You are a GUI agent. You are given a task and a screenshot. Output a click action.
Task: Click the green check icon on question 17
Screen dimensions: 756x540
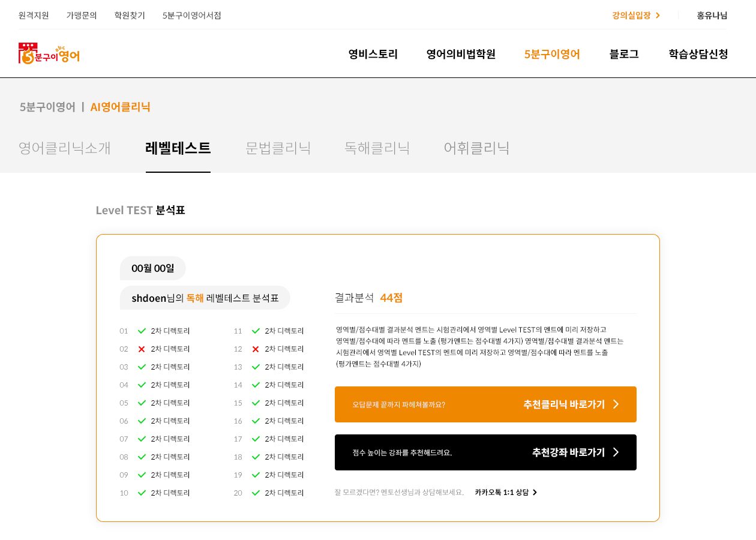(x=256, y=439)
